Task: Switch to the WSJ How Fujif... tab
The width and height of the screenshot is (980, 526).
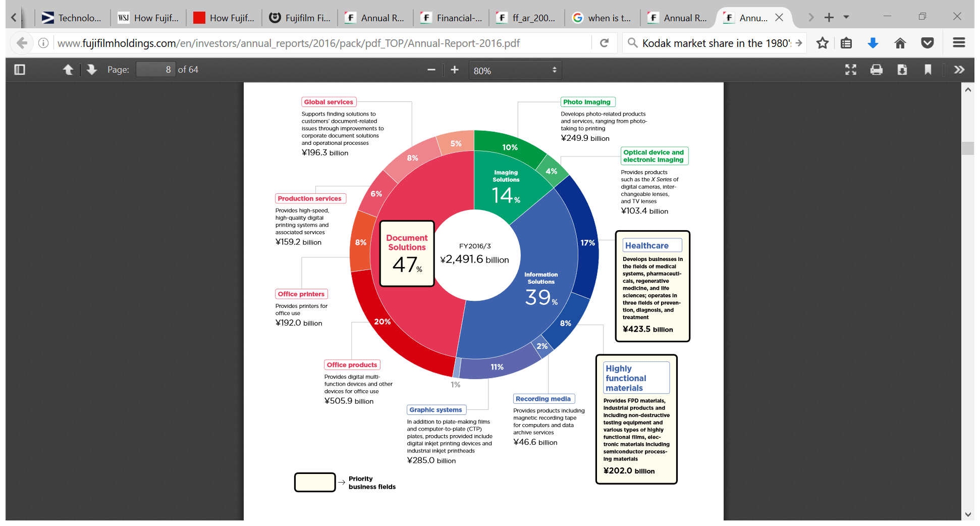Action: (148, 18)
